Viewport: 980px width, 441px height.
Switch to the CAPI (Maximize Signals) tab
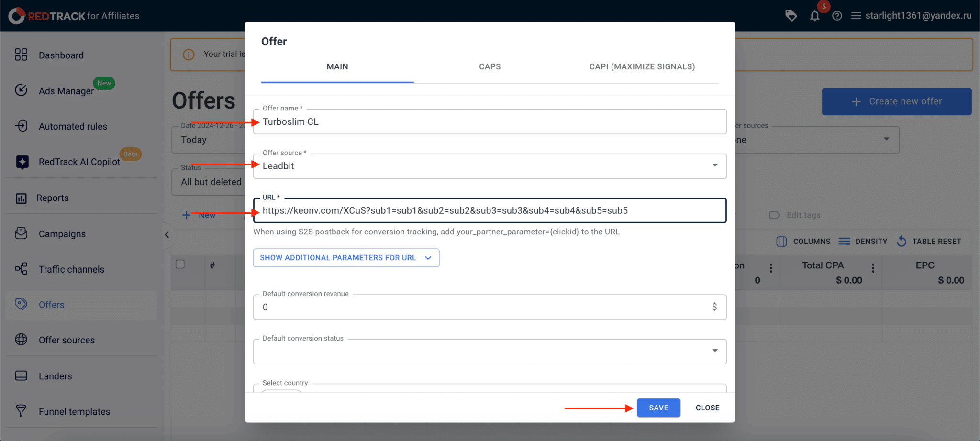click(x=642, y=67)
